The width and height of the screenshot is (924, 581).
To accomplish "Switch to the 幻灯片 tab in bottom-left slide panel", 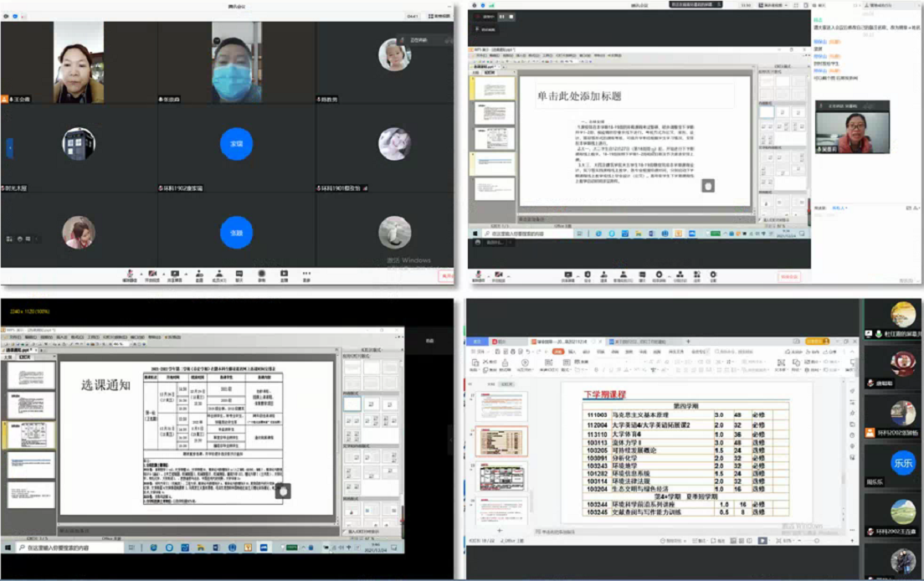I will (24, 356).
